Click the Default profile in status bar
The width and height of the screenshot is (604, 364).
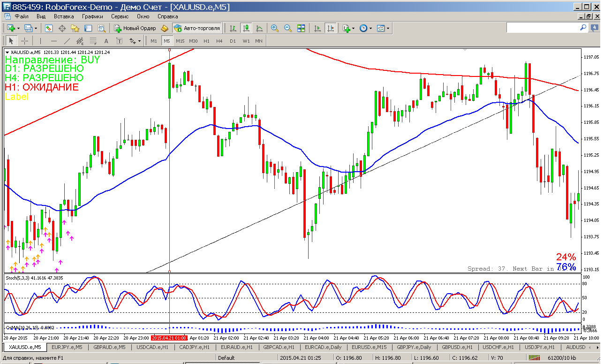[226, 358]
